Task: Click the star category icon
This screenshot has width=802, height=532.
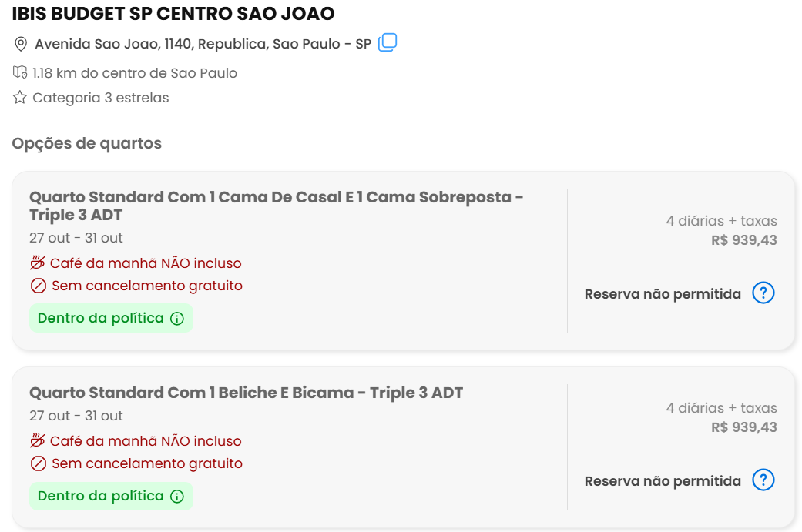Action: 20,97
